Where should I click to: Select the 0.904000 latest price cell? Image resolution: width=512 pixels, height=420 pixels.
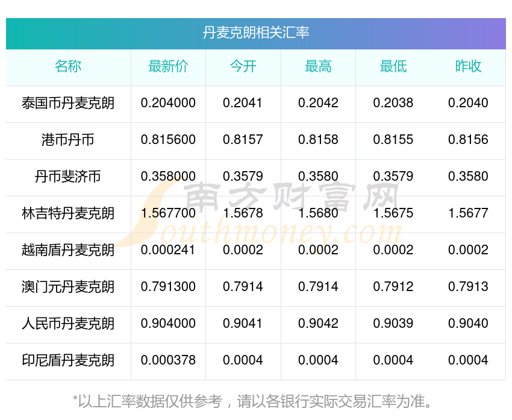[x=168, y=324]
